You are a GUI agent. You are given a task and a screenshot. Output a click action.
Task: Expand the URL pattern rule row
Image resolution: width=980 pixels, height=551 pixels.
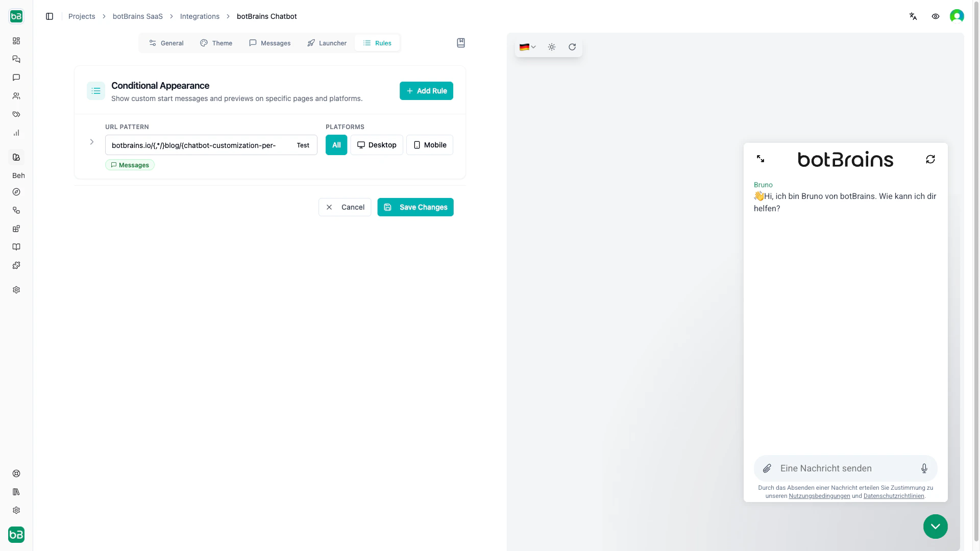(92, 142)
